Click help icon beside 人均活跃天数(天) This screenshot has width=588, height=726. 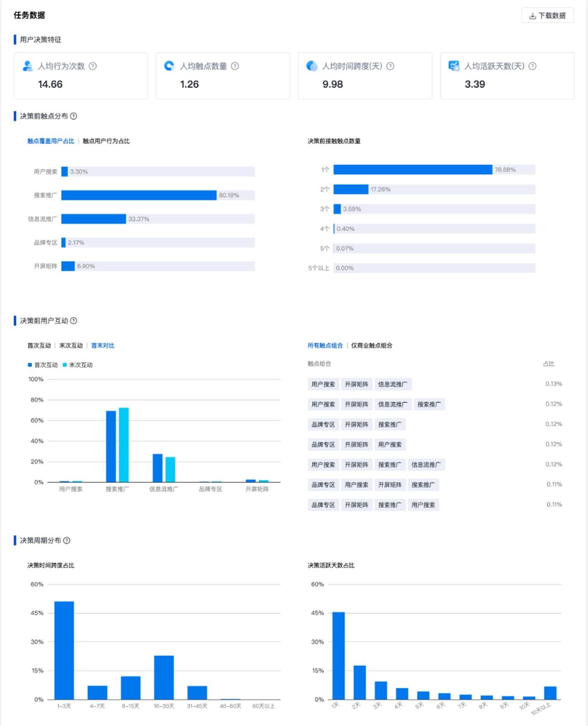point(532,66)
